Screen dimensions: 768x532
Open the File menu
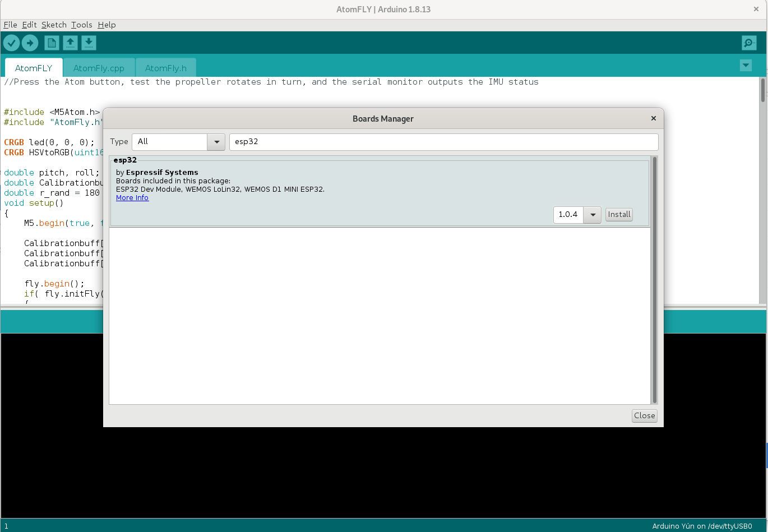(x=10, y=25)
